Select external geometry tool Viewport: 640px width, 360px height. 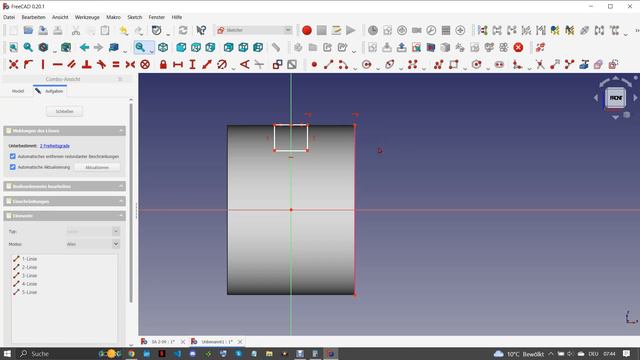coord(584,64)
